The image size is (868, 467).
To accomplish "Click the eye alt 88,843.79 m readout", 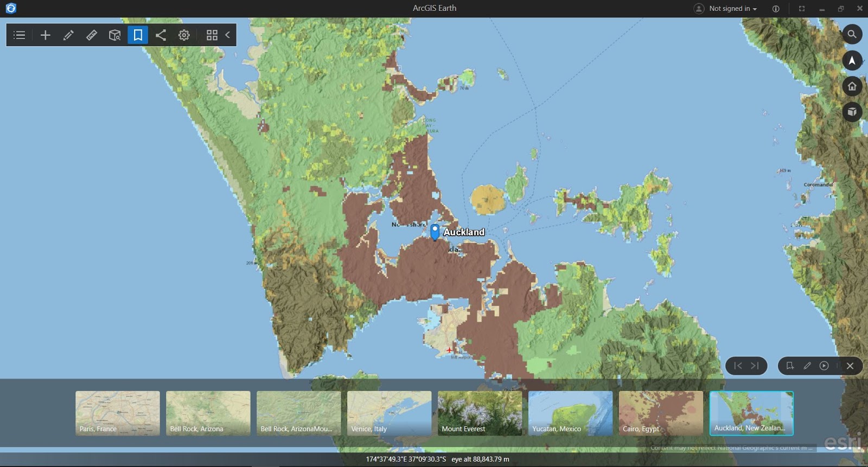I will point(480,459).
